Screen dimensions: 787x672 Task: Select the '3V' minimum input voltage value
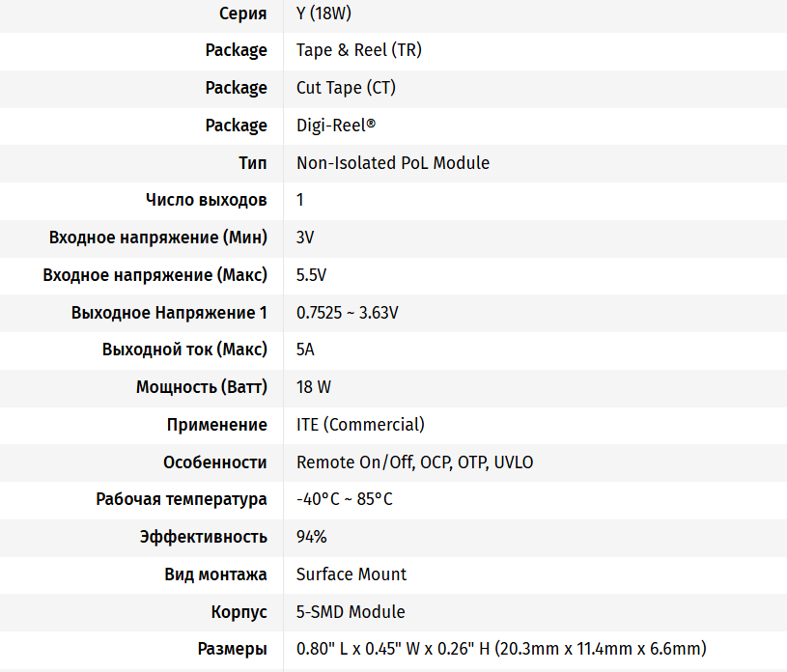[305, 238]
